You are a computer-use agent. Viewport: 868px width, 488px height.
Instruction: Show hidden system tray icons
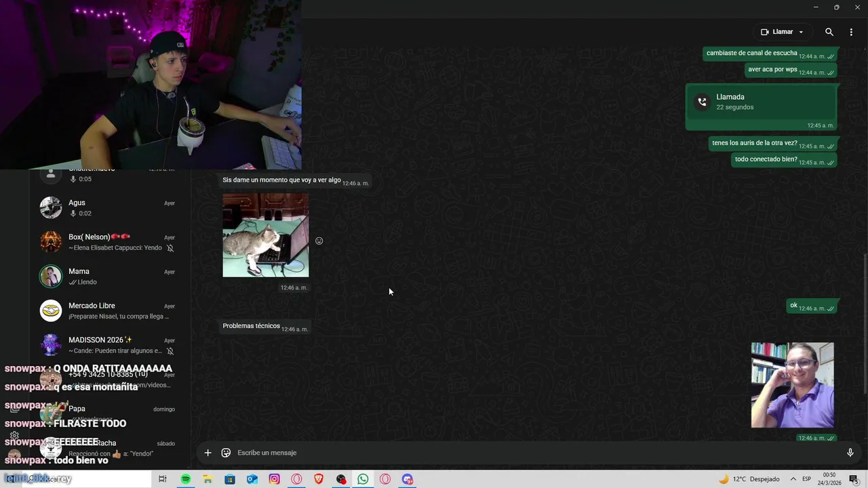coord(793,479)
